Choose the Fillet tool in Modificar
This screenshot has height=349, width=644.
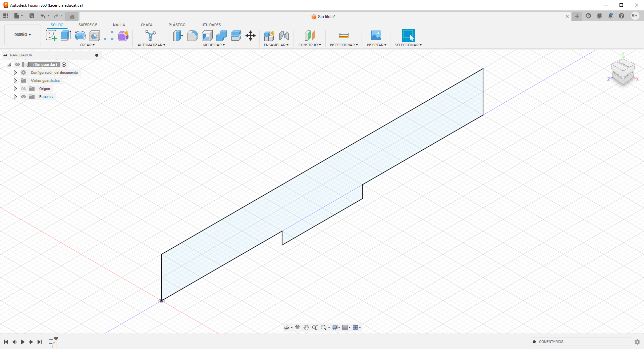[x=193, y=35]
